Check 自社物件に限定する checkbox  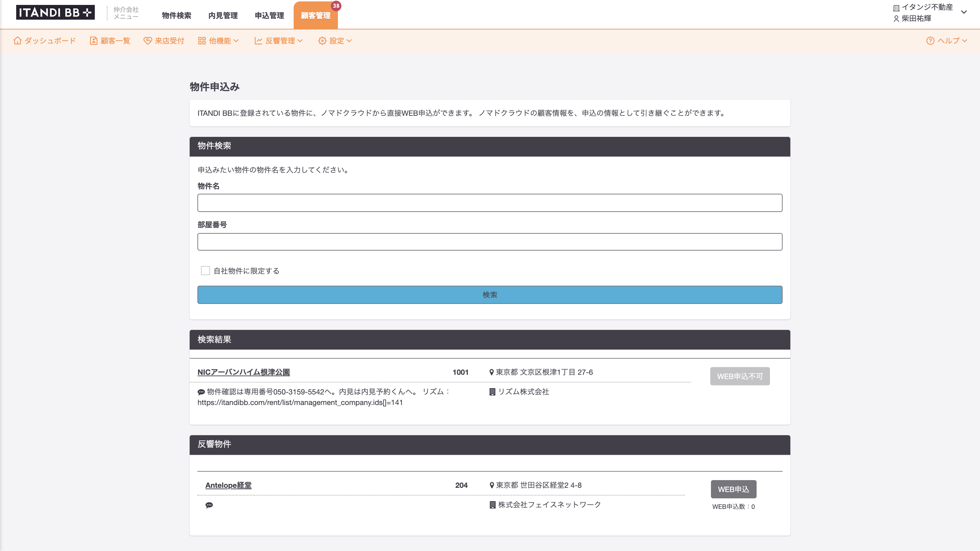205,271
